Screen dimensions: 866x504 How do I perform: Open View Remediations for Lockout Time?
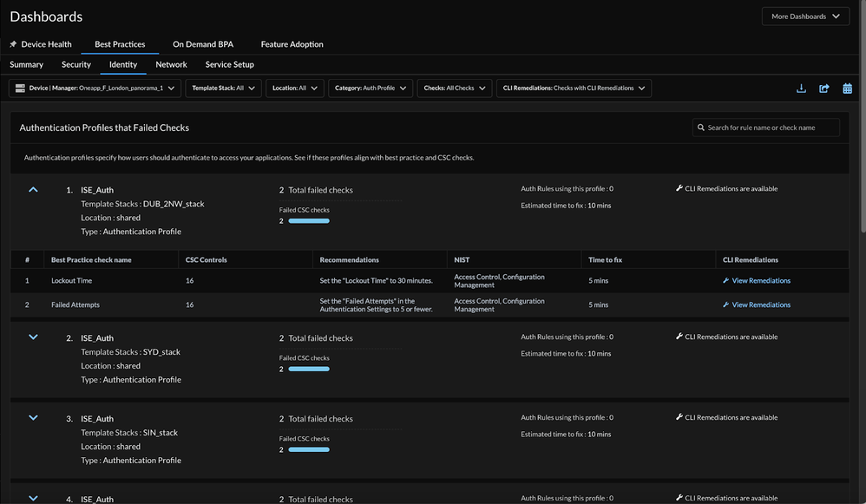[x=761, y=281]
